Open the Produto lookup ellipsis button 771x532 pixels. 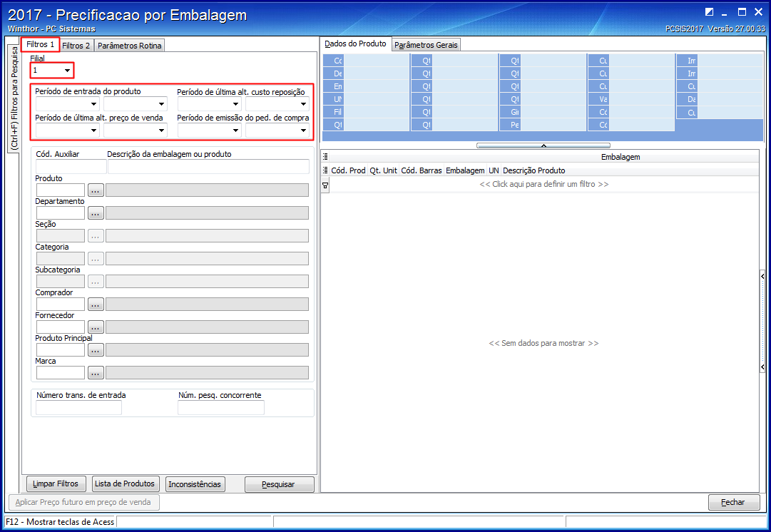96,190
